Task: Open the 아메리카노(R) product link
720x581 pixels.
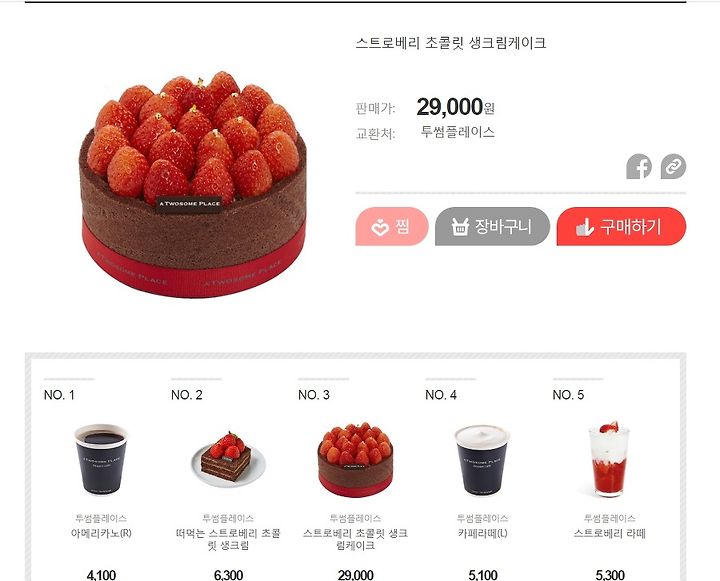Action: tap(101, 533)
